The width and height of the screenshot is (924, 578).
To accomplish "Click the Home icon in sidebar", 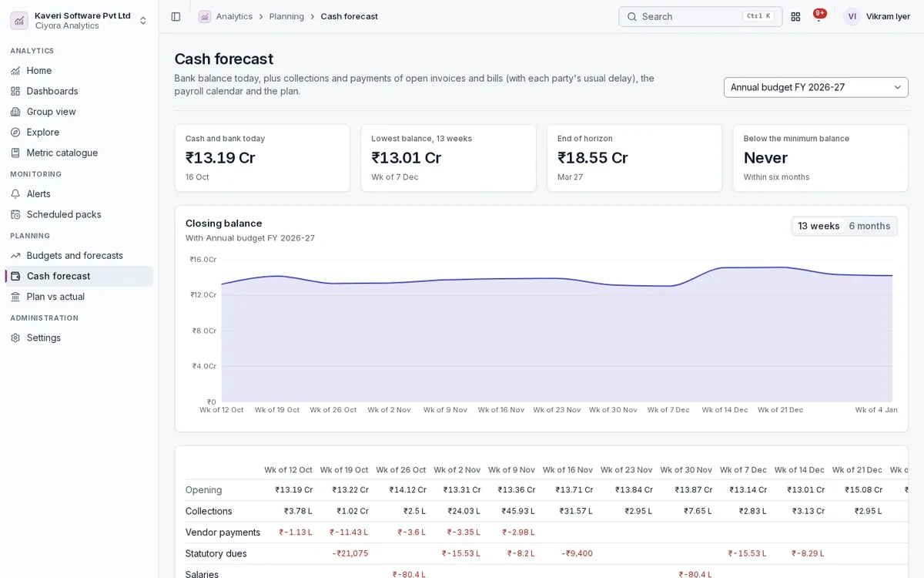I will coord(15,71).
